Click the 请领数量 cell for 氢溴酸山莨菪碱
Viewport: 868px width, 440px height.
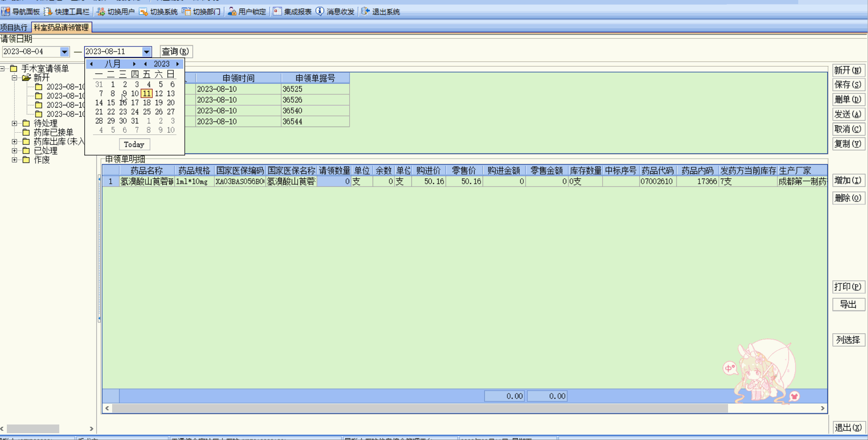pyautogui.click(x=334, y=181)
